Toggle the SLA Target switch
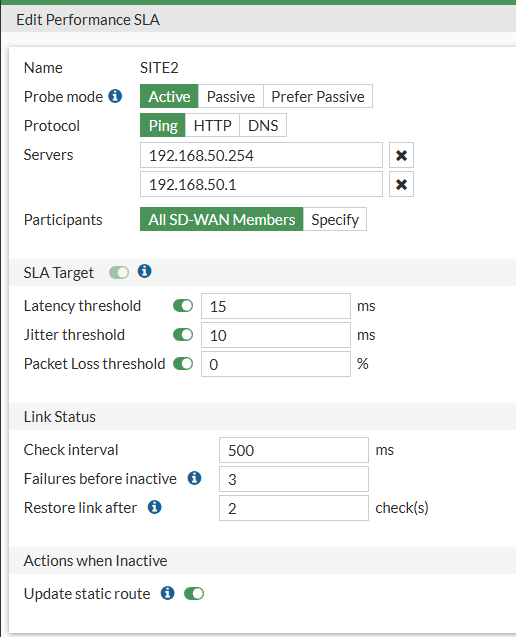This screenshot has height=637, width=516. click(x=119, y=273)
